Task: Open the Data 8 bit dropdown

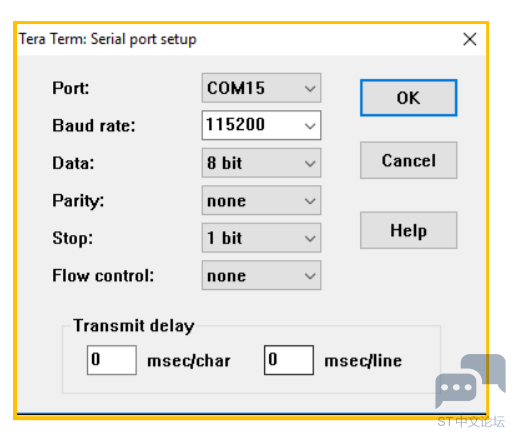Action: [x=261, y=163]
